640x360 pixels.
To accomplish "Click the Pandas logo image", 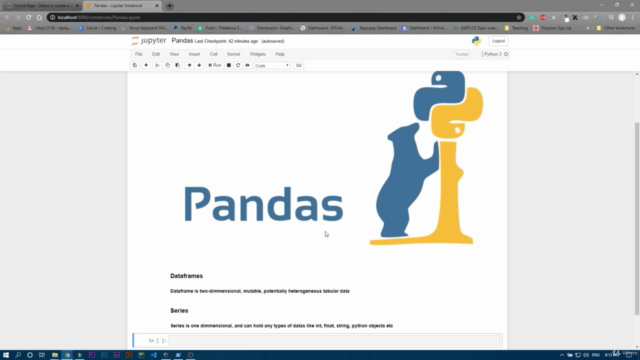I will point(333,158).
